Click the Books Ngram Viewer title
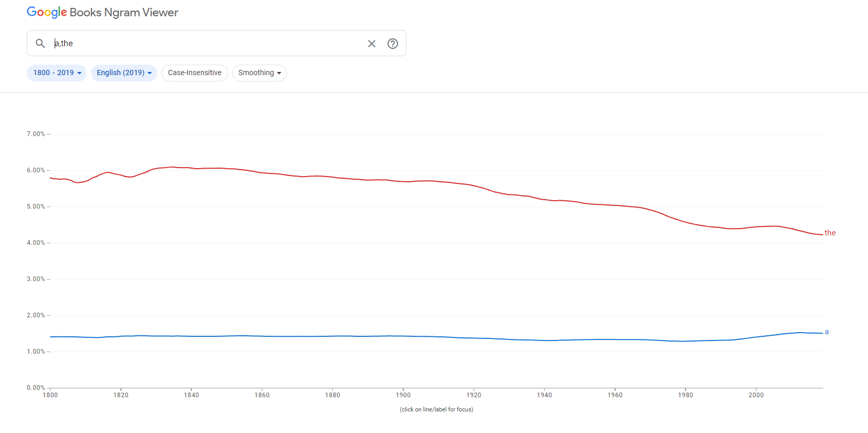The width and height of the screenshot is (868, 433). pos(124,13)
